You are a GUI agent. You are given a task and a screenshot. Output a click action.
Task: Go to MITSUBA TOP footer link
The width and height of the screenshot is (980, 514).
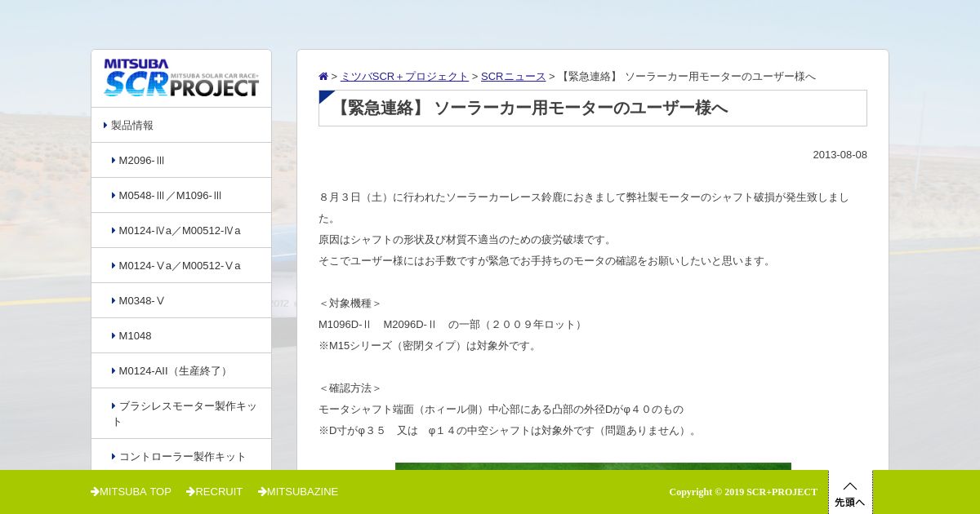[x=131, y=492]
